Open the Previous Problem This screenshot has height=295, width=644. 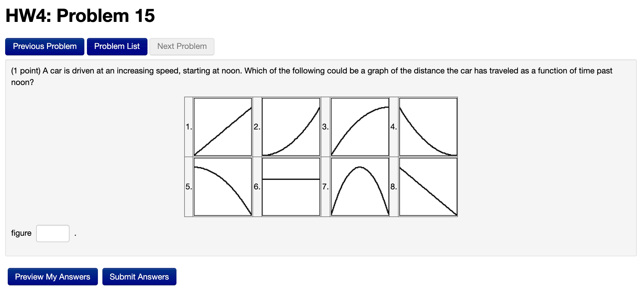pos(44,46)
